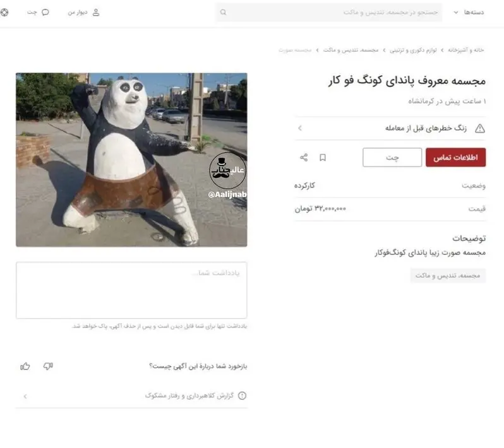Screen dimensions: 504x448
Task: Click the warning triangle icon before زنگ خطرهای
Action: point(479,128)
